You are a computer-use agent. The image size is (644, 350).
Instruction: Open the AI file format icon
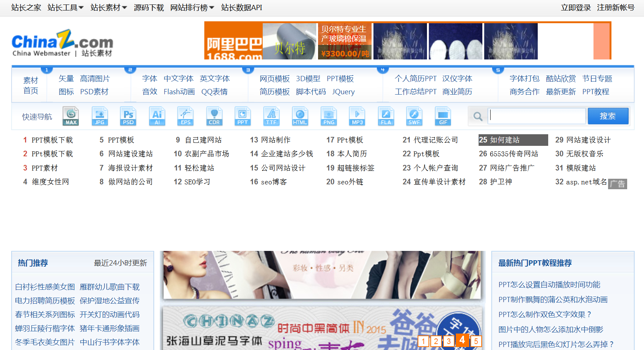click(x=157, y=116)
